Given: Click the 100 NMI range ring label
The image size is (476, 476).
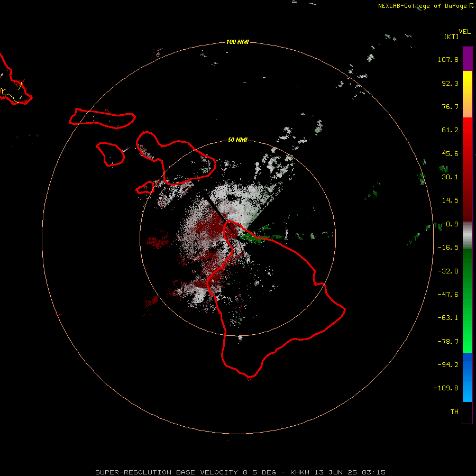Looking at the screenshot, I should [x=237, y=42].
